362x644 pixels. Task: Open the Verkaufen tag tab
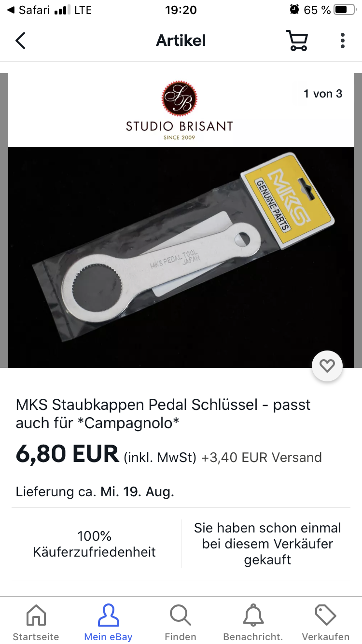coord(326,623)
